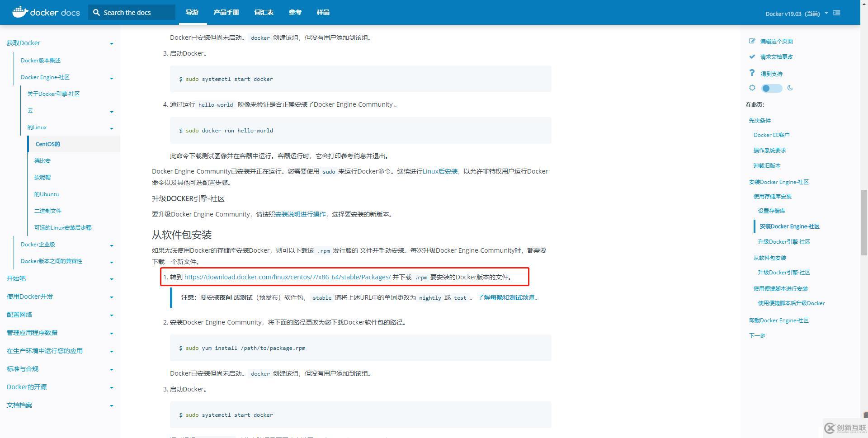The width and height of the screenshot is (868, 438).
Task: Expand the 文档档案 sidebar section
Action: pyautogui.click(x=112, y=405)
